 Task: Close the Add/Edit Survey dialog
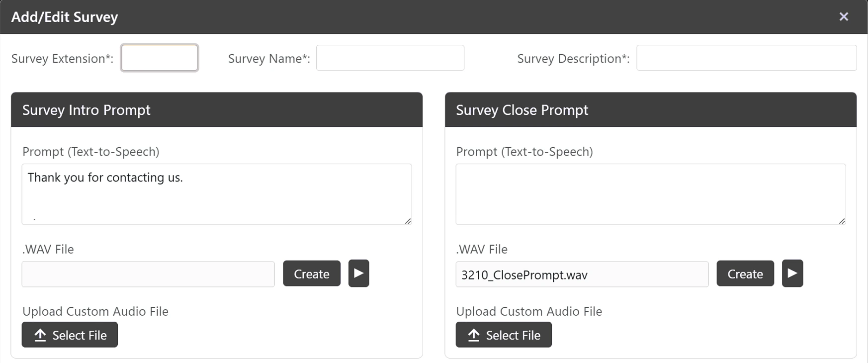coord(844,16)
